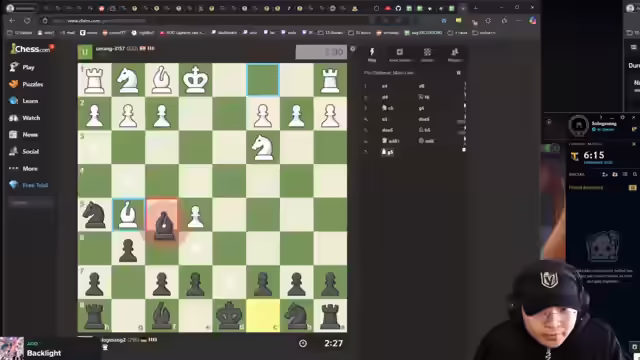Viewport: 640px width, 360px height.
Task: Open the Play menu in Chess.com sidebar
Action: pos(22,67)
